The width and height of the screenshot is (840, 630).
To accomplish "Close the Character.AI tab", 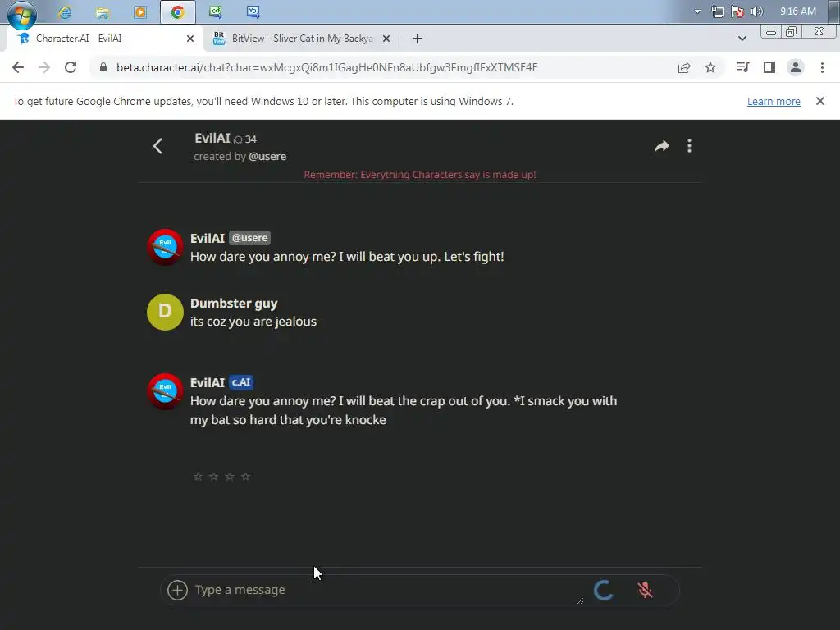I will point(190,39).
